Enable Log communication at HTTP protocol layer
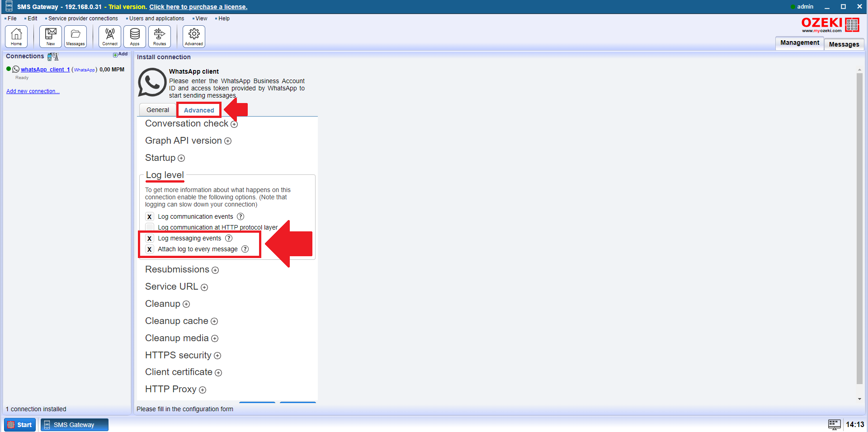The image size is (868, 432). tap(150, 227)
